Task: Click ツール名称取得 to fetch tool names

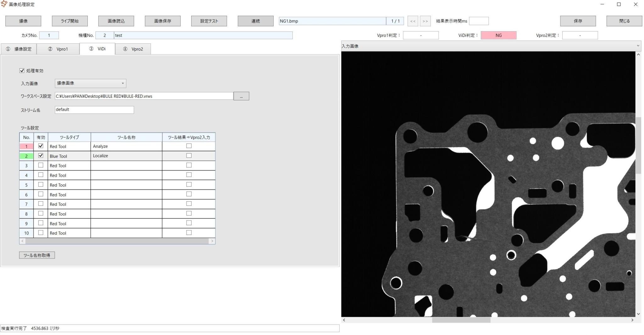Action: click(37, 255)
